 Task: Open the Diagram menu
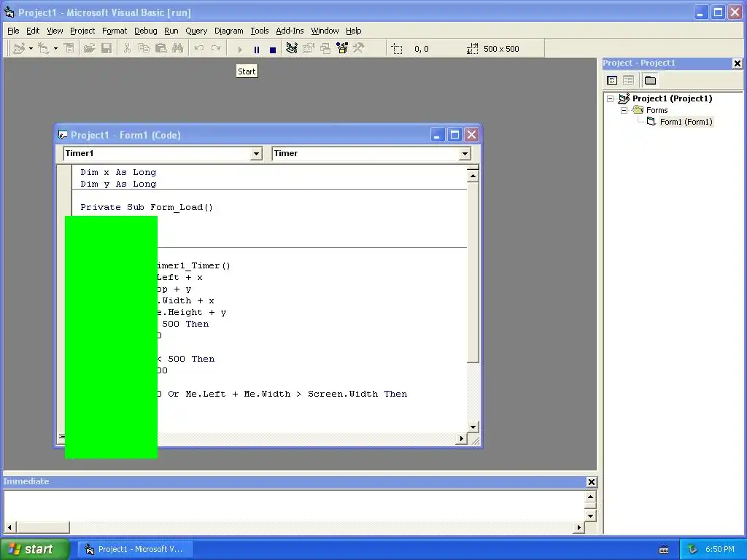pyautogui.click(x=228, y=31)
